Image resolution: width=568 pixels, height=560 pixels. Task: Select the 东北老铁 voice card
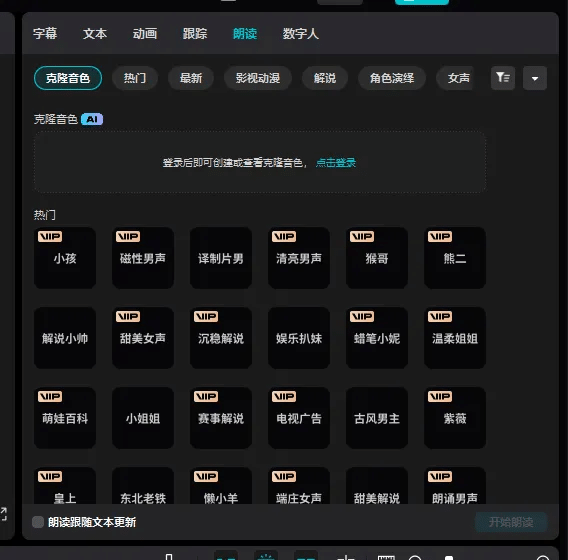point(143,486)
